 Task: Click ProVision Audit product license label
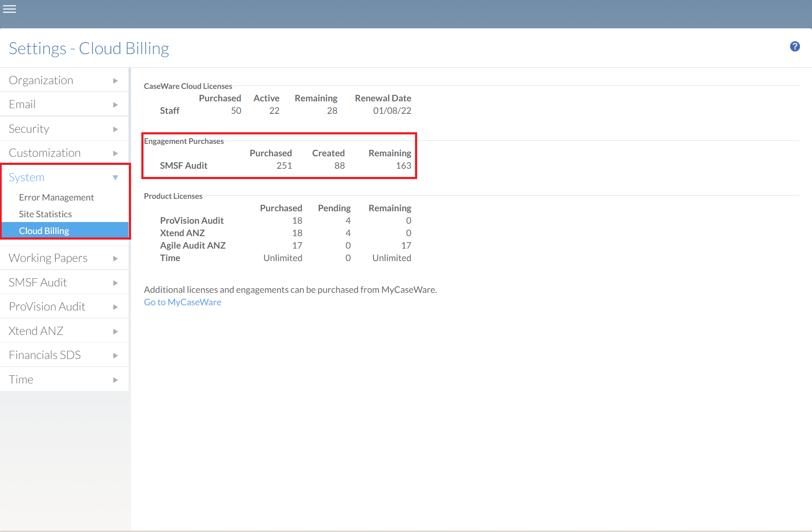192,221
